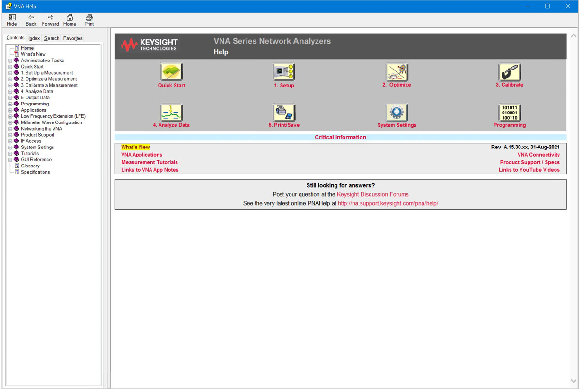
Task: Open the Measurement Tutorials link
Action: pyautogui.click(x=150, y=162)
